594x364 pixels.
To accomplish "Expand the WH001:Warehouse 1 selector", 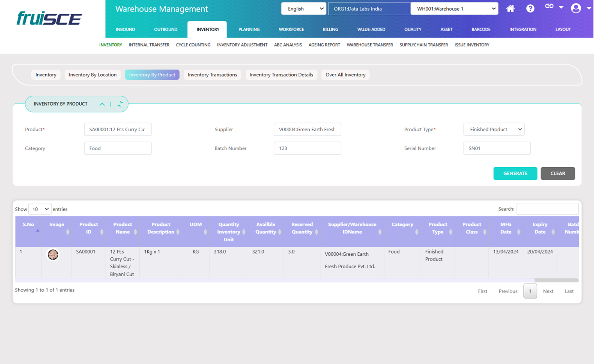I will (454, 9).
